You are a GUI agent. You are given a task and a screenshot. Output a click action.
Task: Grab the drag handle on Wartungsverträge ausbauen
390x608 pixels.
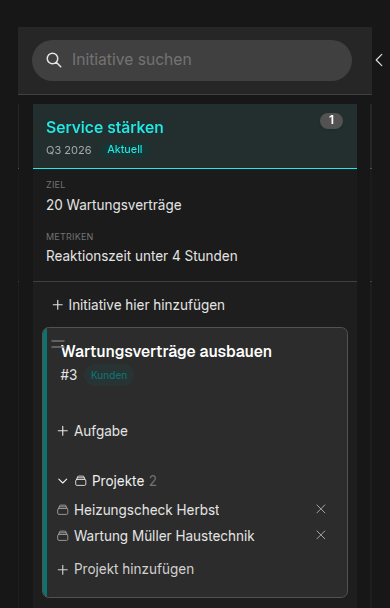click(58, 344)
